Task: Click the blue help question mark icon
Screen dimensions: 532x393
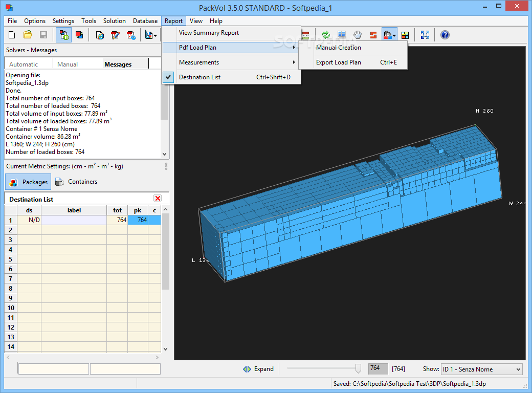Action: click(x=445, y=35)
